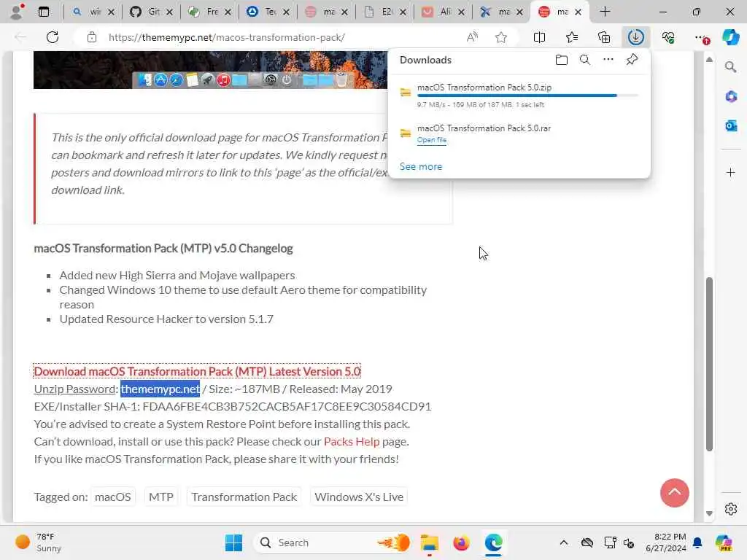Open Browser essentials heart icon

click(x=668, y=37)
